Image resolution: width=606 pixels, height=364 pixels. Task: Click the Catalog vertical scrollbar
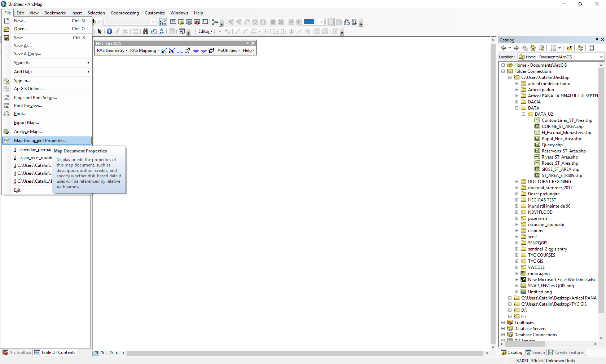click(601, 202)
